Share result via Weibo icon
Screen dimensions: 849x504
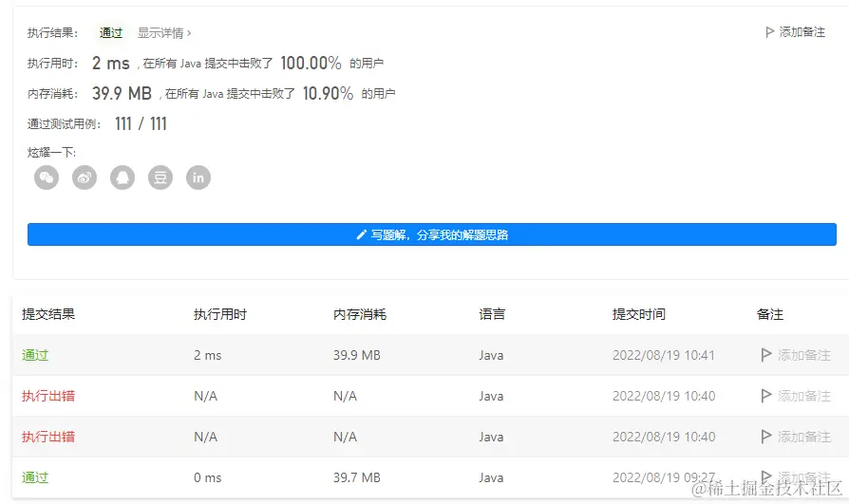click(x=85, y=177)
